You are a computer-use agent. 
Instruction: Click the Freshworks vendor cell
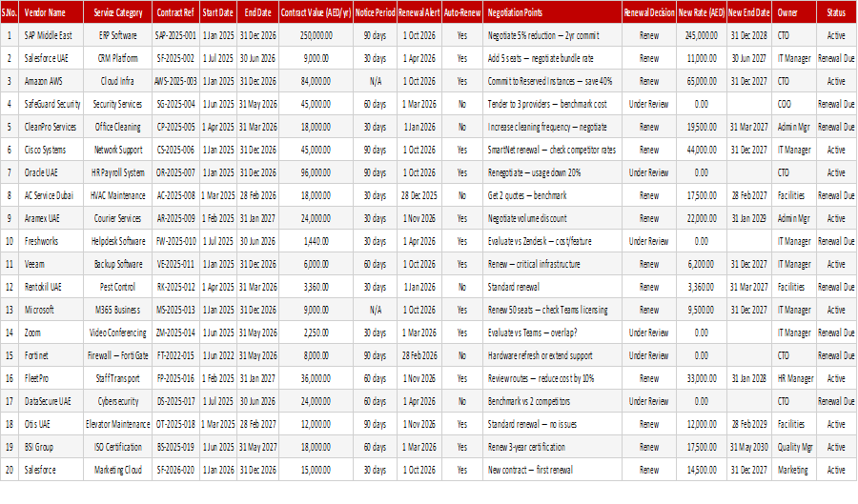(51, 241)
